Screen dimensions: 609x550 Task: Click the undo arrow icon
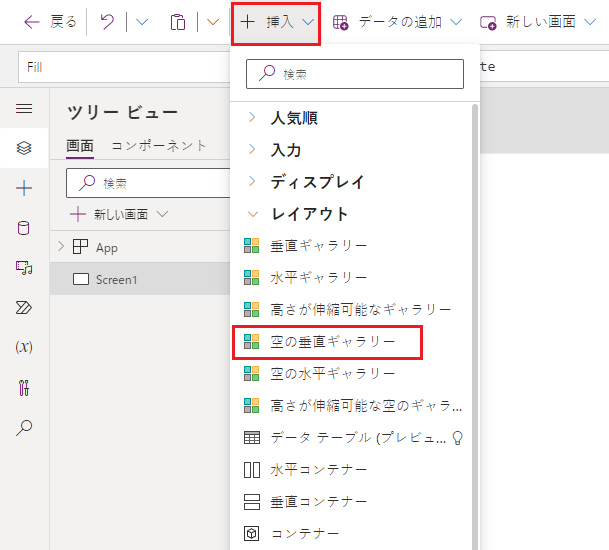click(x=107, y=22)
